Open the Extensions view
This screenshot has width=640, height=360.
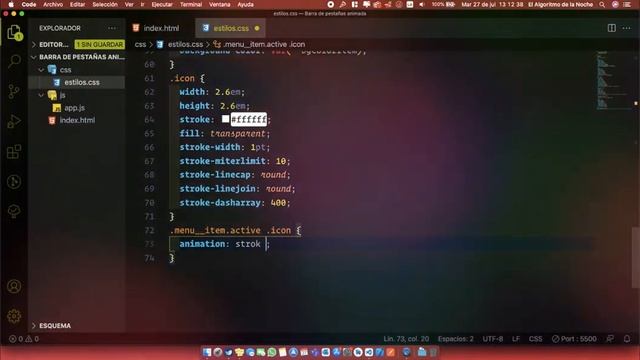14,151
